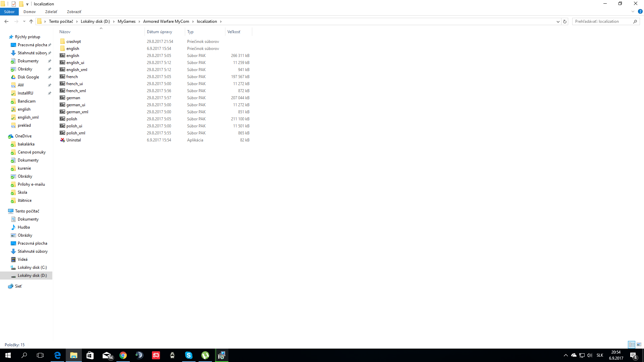Select the polish PAK file icon

pyautogui.click(x=62, y=119)
